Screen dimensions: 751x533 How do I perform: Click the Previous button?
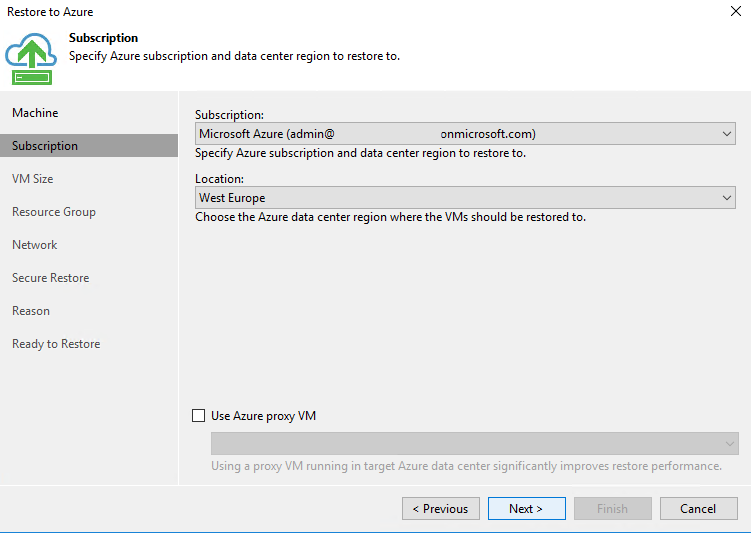click(441, 509)
